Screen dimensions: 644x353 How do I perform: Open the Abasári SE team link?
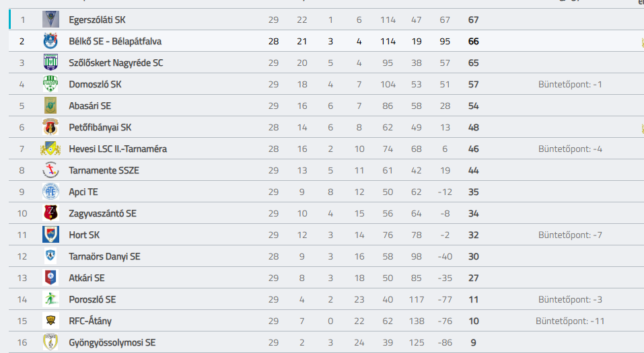(x=90, y=106)
